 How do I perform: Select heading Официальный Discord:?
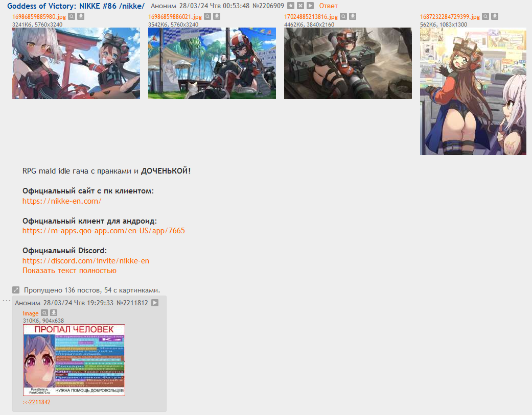pyautogui.click(x=64, y=251)
